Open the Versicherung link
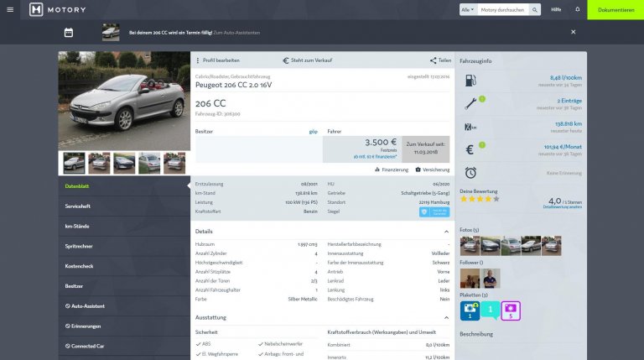Image resolution: width=644 pixels, height=360 pixels. pyautogui.click(x=432, y=170)
